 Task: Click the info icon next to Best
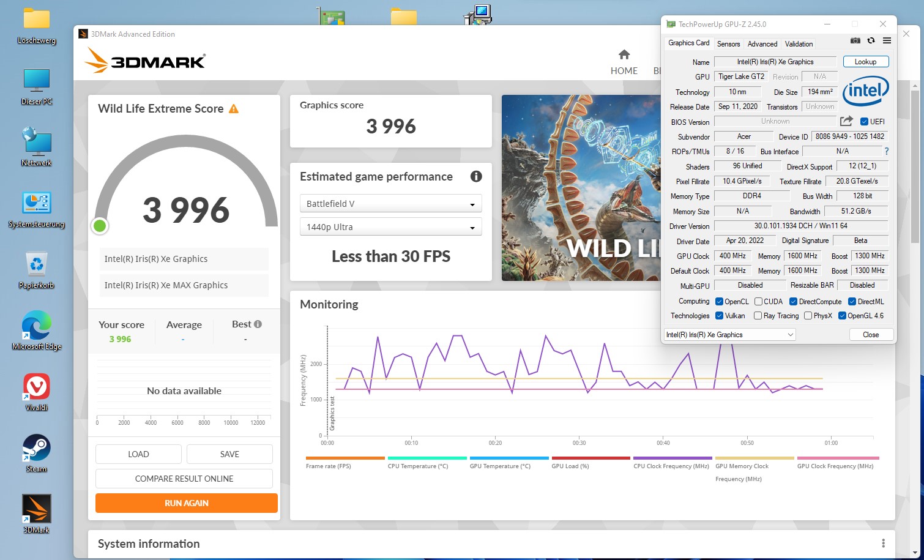pyautogui.click(x=258, y=324)
